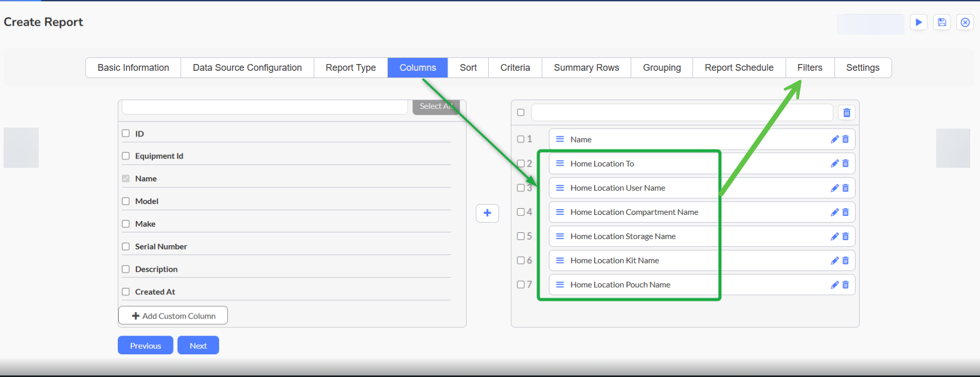Remove Home Location Pouch Name via trash icon
Viewport: 980px width, 377px height.
[x=846, y=285]
